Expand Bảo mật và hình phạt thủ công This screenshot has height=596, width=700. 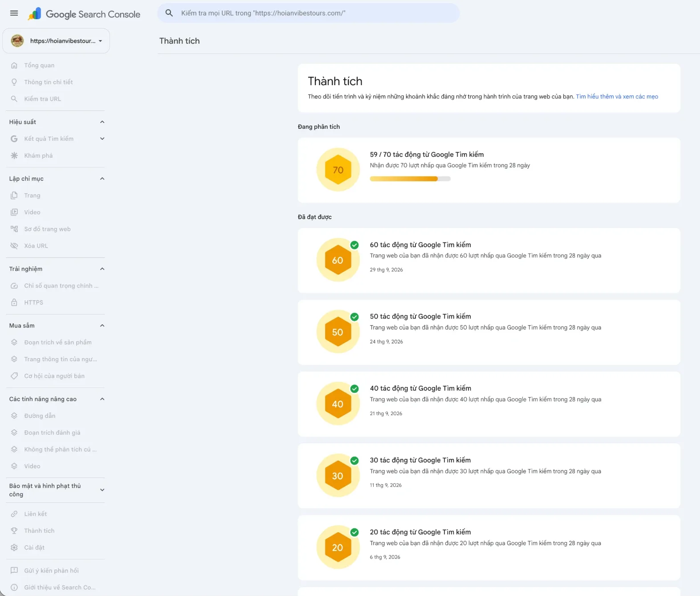(102, 490)
